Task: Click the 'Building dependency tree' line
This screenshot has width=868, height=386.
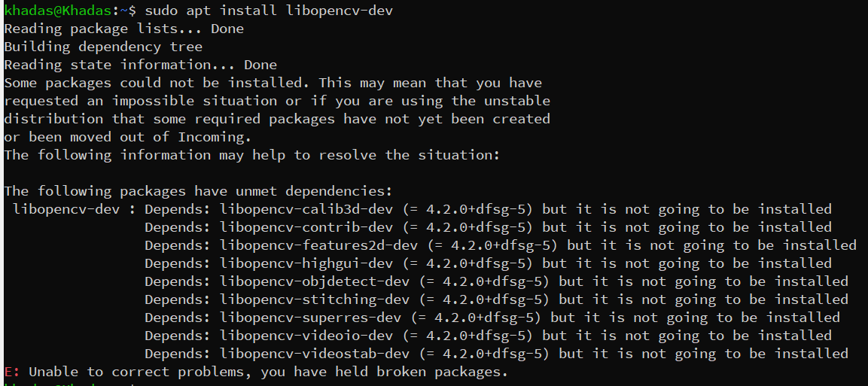Action: (x=103, y=47)
